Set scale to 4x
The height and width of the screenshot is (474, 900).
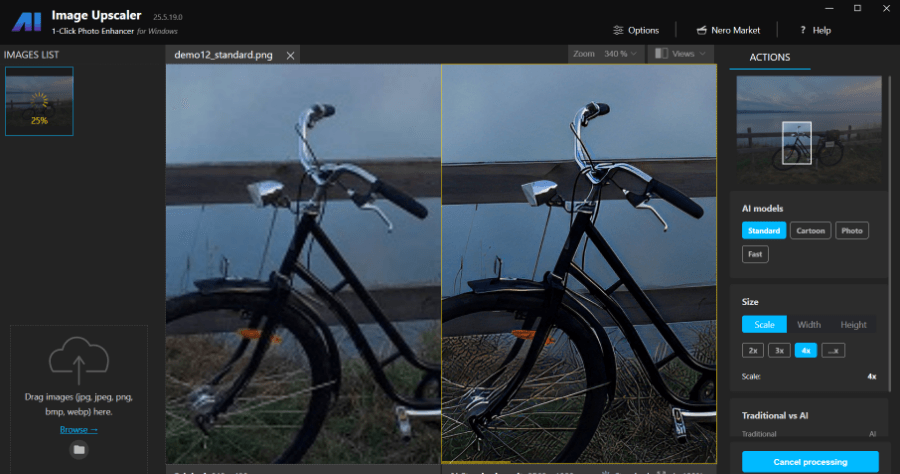tap(805, 351)
